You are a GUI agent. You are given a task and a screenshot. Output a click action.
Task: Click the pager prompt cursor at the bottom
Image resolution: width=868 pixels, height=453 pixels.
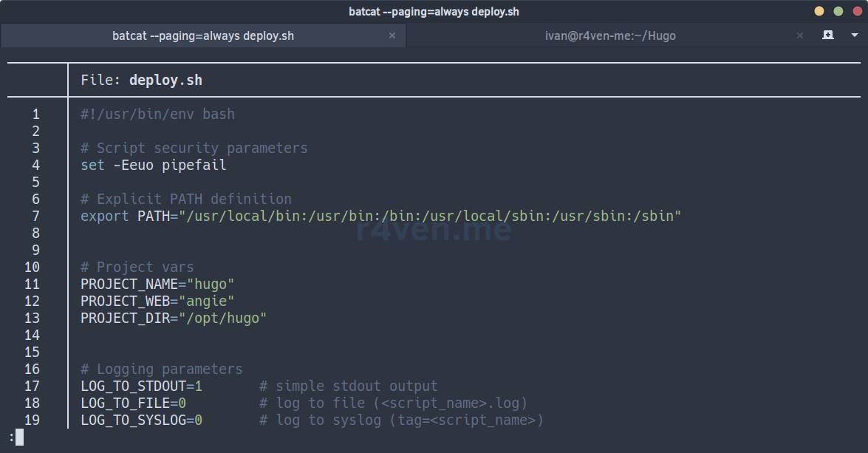19,437
